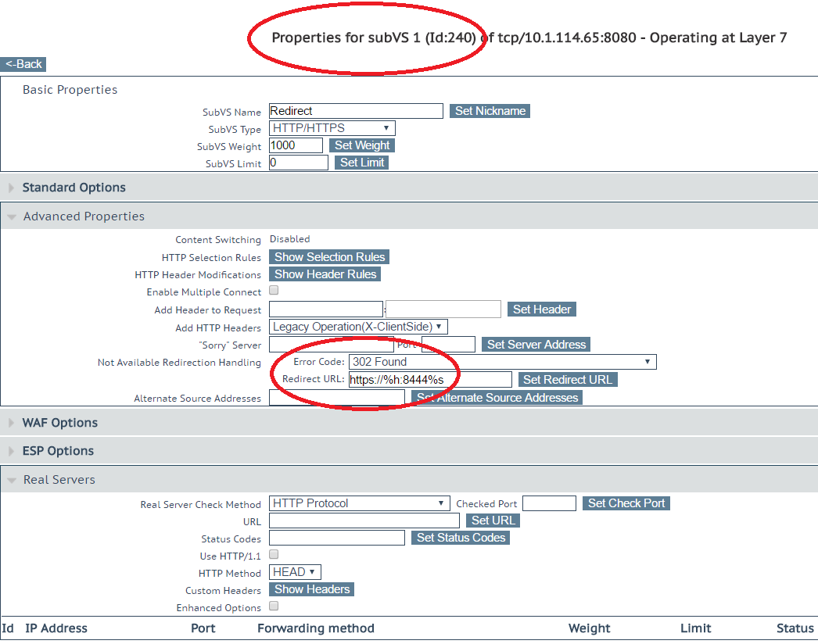
Task: Click the Back button
Action: point(24,64)
